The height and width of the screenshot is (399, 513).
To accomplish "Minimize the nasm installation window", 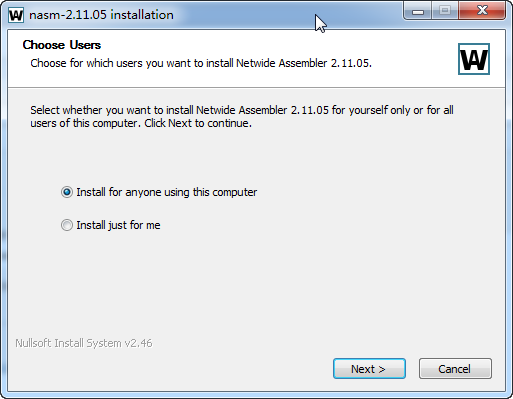I will [418, 11].
